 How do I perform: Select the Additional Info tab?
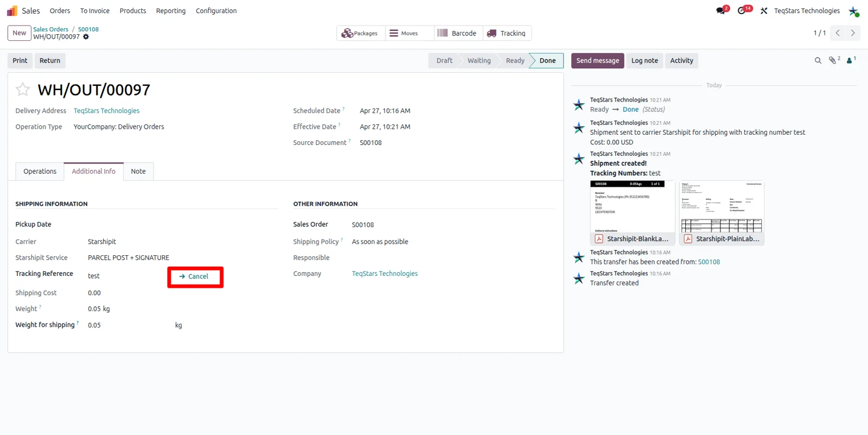pyautogui.click(x=94, y=171)
